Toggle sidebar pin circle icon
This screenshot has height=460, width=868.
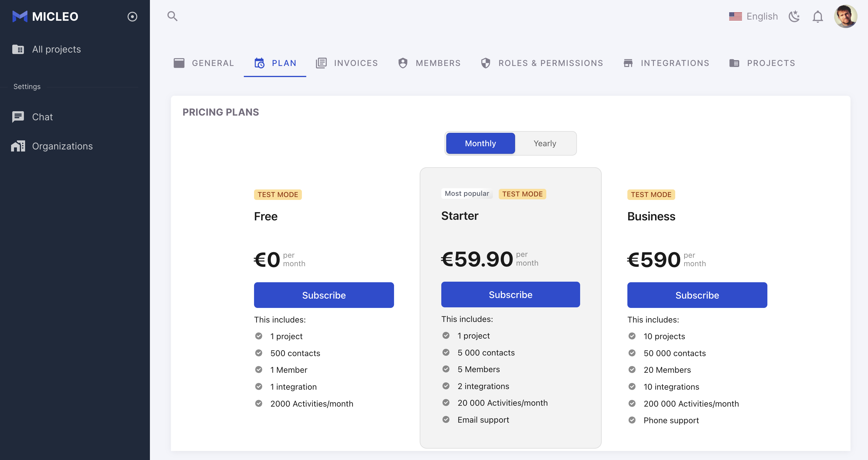(132, 17)
